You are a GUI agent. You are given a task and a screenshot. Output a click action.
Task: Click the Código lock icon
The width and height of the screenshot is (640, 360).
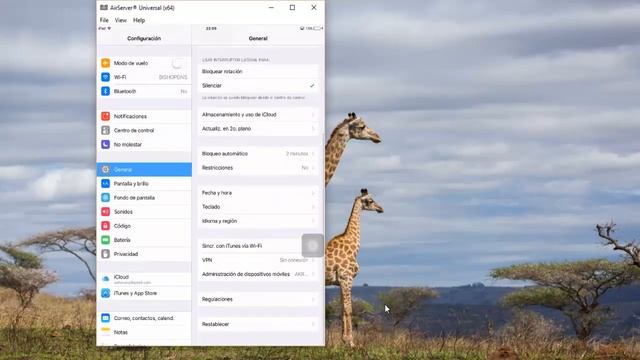(x=105, y=226)
